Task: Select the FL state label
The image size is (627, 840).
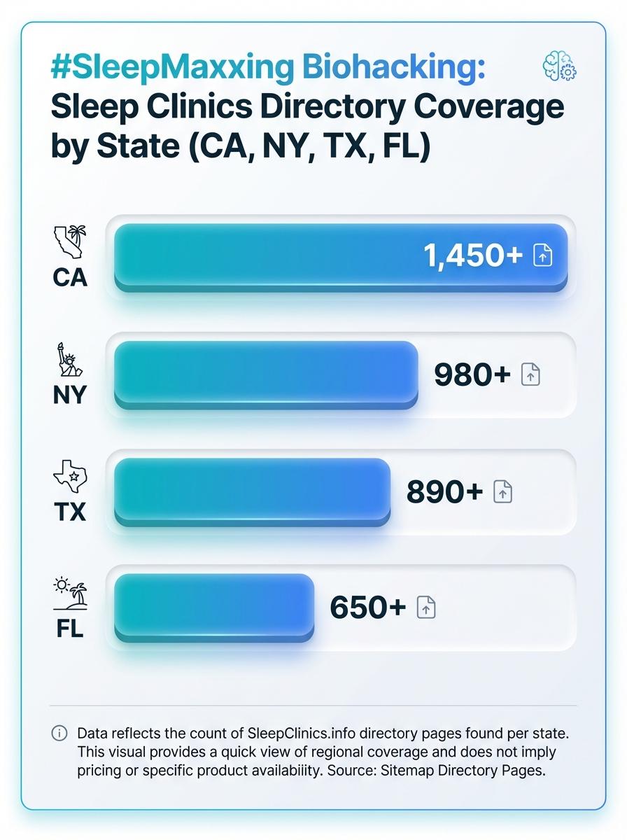Action: 69,629
